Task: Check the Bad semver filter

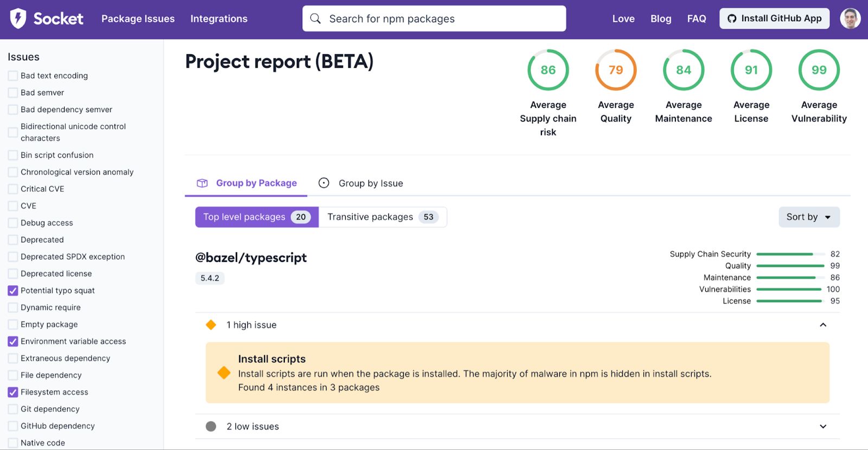Action: coord(13,93)
